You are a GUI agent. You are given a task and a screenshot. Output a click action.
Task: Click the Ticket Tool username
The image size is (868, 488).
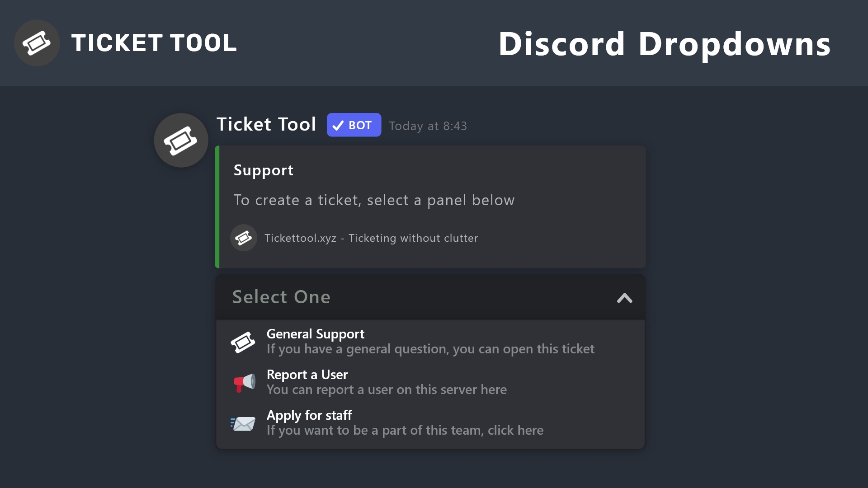(266, 124)
